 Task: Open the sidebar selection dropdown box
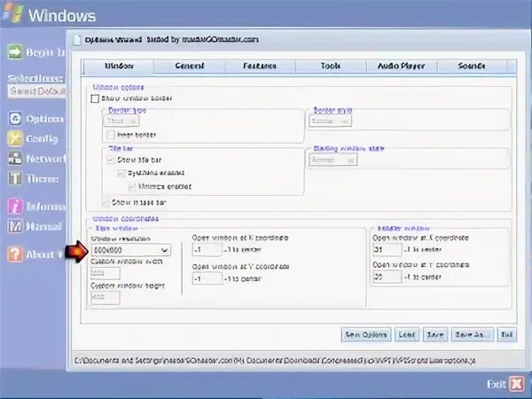coord(36,91)
